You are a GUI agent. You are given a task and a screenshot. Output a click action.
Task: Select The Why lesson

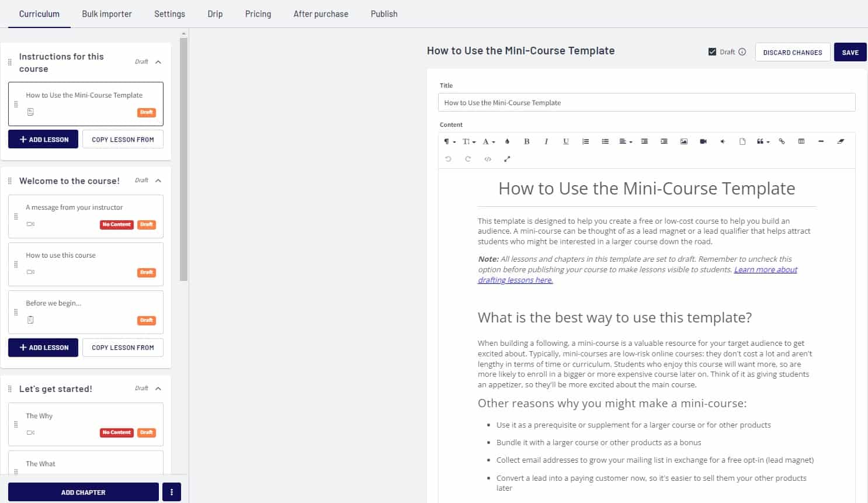[86, 424]
